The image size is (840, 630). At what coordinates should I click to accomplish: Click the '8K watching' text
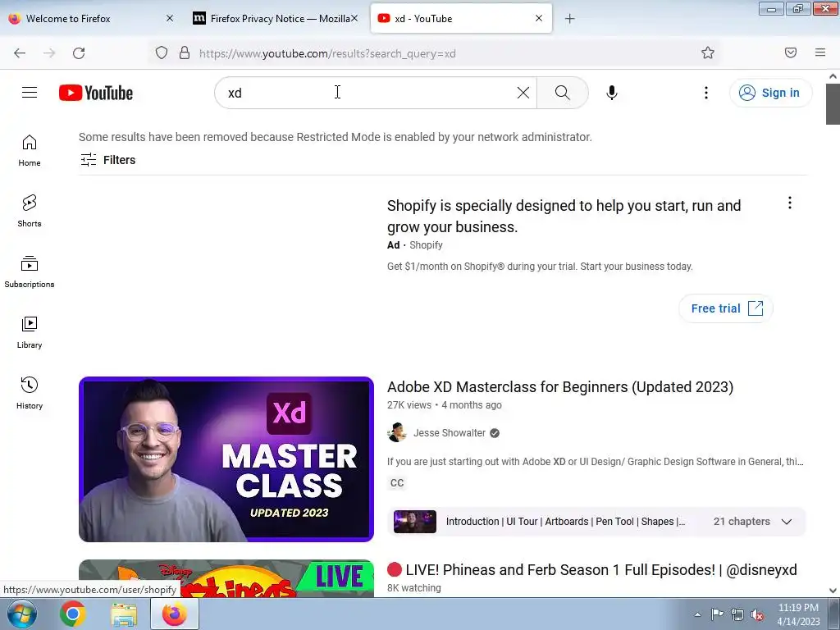(x=414, y=587)
